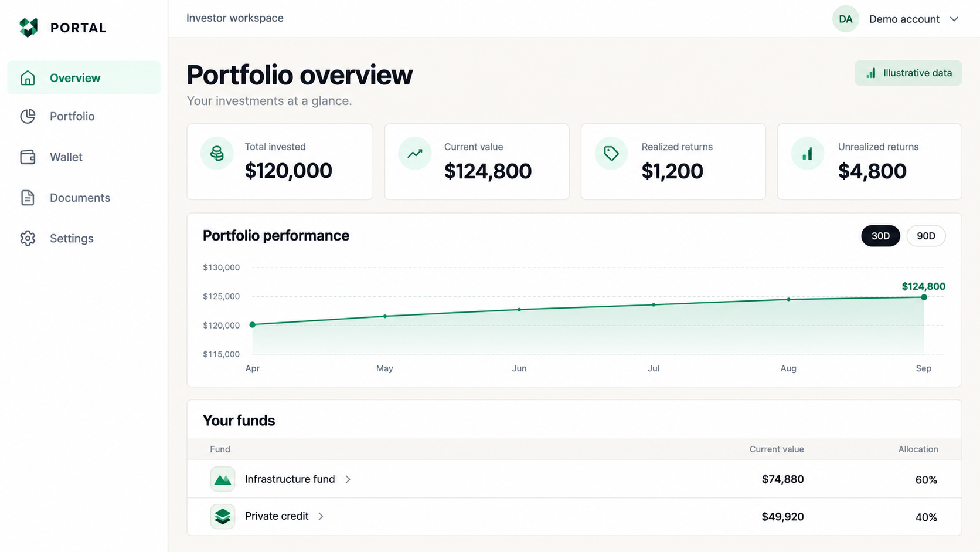Click the Total invested coins icon
This screenshot has height=552, width=980.
tap(217, 153)
